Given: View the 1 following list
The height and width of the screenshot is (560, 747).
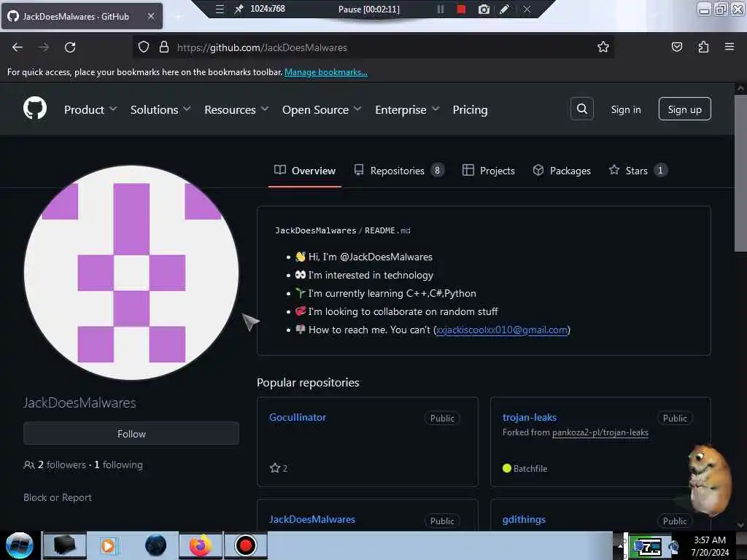Looking at the screenshot, I should tap(118, 464).
